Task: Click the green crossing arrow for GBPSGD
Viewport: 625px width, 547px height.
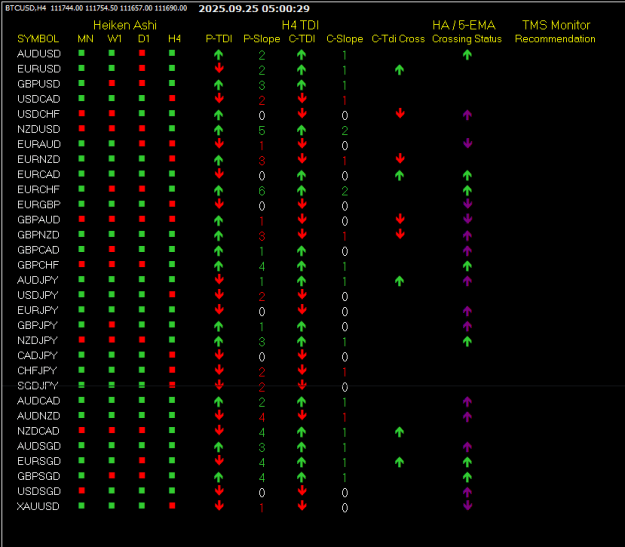Action: point(467,476)
